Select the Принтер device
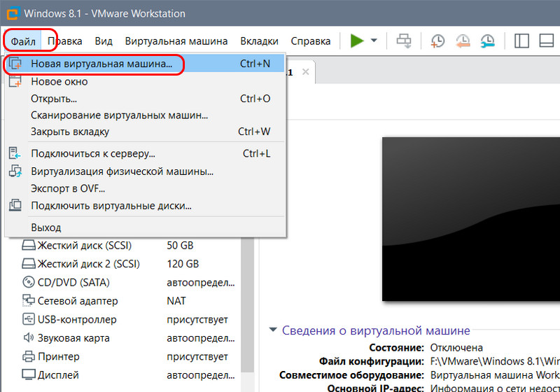The height and width of the screenshot is (392, 560). 129,357
